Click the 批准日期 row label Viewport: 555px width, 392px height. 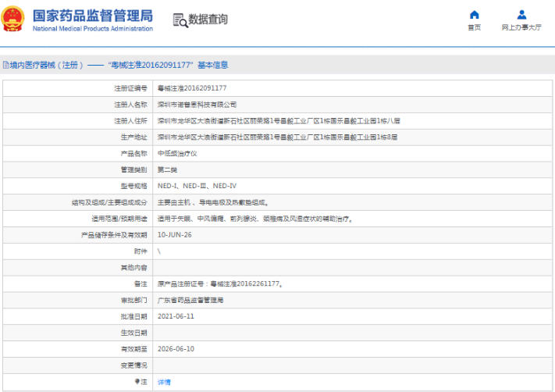[x=133, y=316]
